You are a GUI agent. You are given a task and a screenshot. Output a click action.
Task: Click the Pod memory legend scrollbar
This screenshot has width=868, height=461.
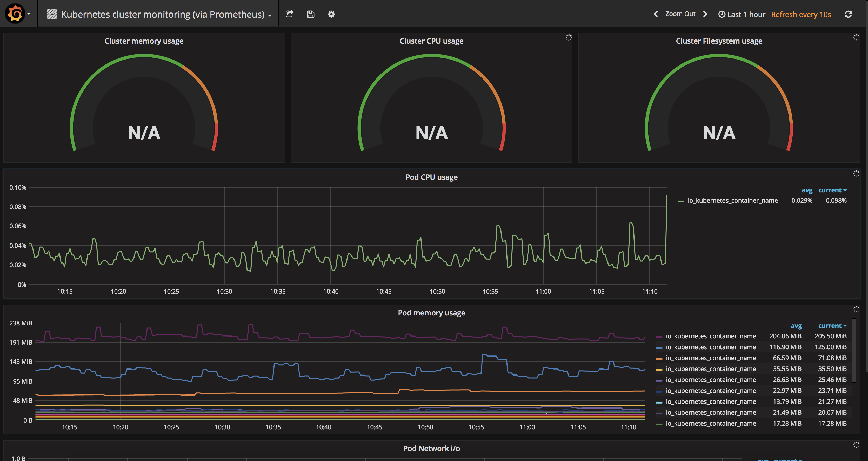[x=854, y=350]
